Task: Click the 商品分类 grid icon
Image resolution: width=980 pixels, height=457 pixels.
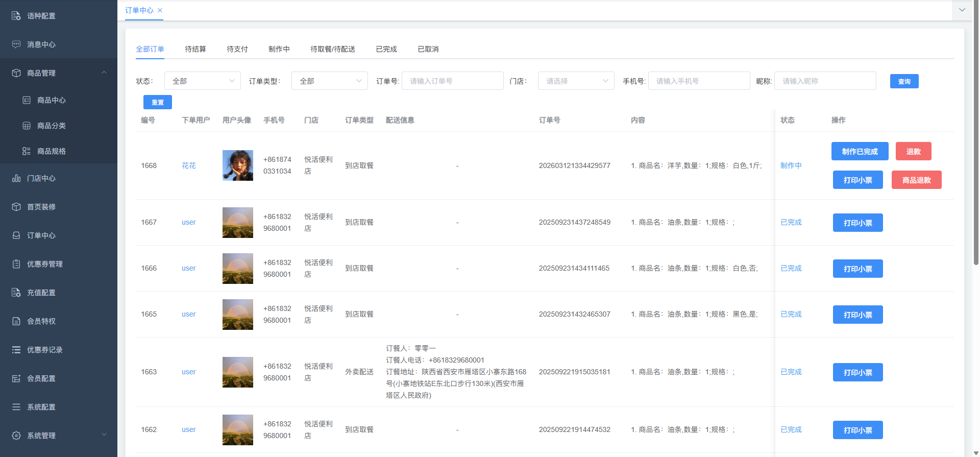Action: tap(27, 126)
